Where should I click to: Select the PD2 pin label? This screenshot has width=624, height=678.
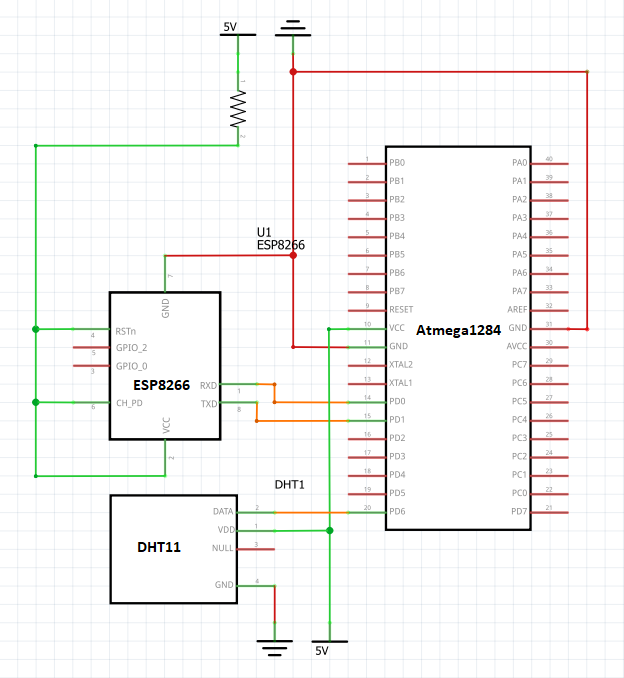[397, 438]
